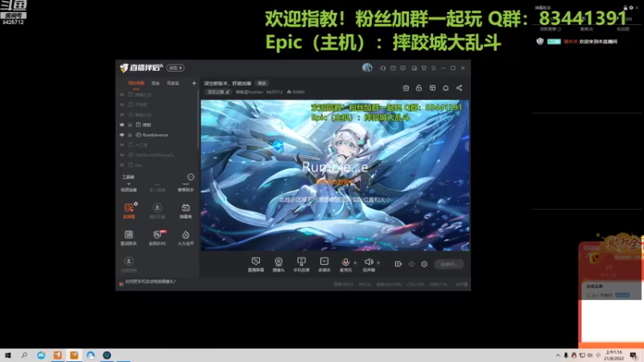Unlock the 摔跤 source layer
644x362 pixels.
tap(130, 125)
